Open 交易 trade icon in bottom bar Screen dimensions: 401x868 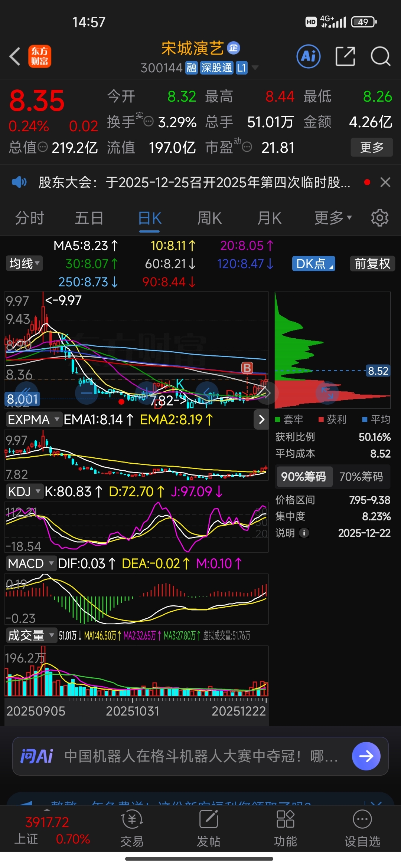click(132, 828)
